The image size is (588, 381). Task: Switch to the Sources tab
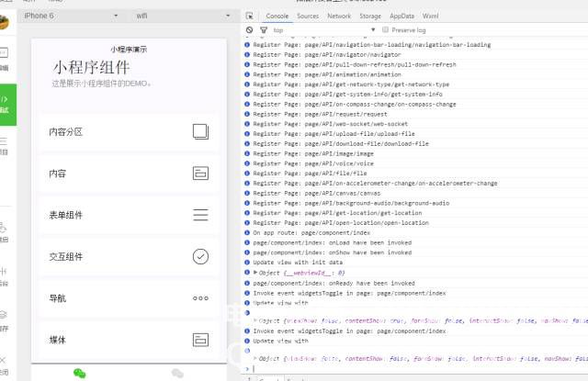[308, 17]
